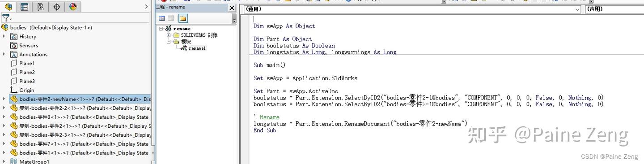This screenshot has width=644, height=164.
Task: Click the funnel filter icon in FeatureManager
Action: [x=6, y=18]
